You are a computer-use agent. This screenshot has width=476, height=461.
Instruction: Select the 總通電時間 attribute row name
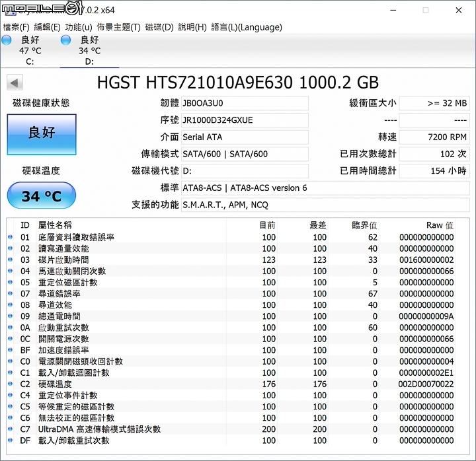coord(59,316)
